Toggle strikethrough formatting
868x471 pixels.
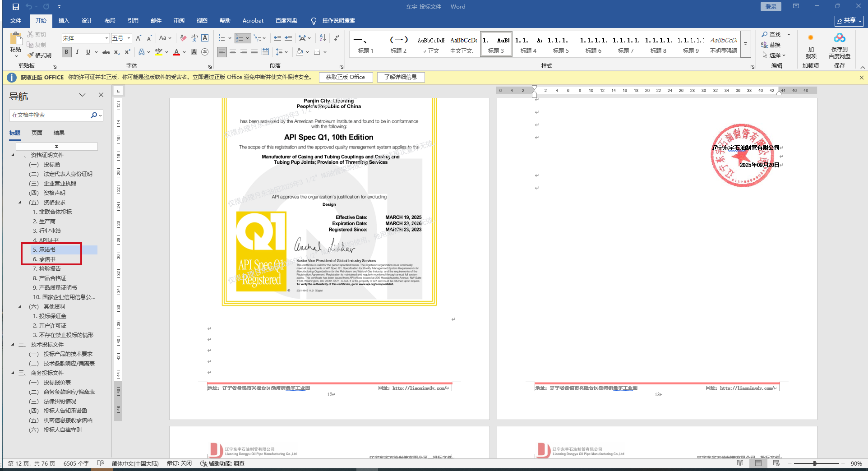(x=106, y=52)
